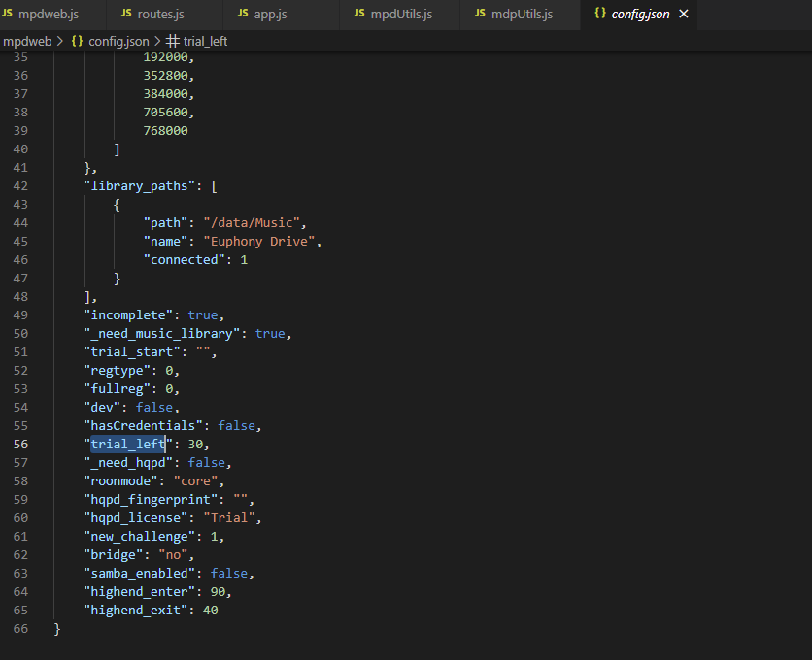This screenshot has width=812, height=660.
Task: Click the value 90 of highend_enter
Action: click(x=218, y=592)
